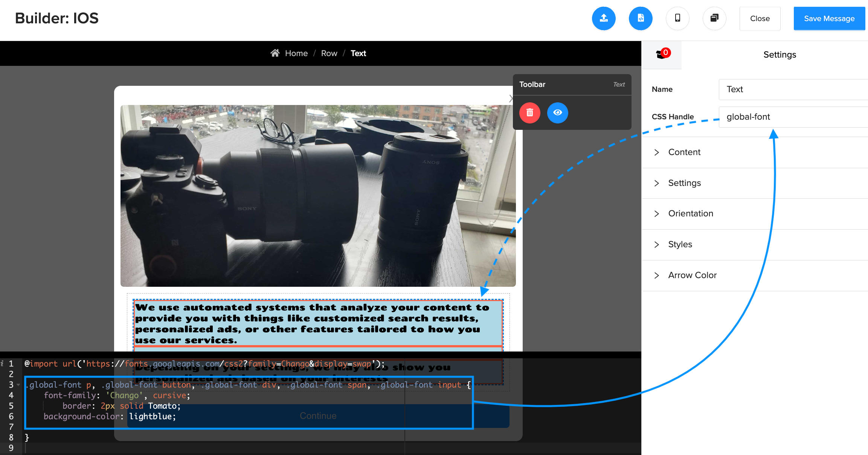Image resolution: width=868 pixels, height=455 pixels.
Task: Click the blue upload icon button
Action: tap(604, 18)
